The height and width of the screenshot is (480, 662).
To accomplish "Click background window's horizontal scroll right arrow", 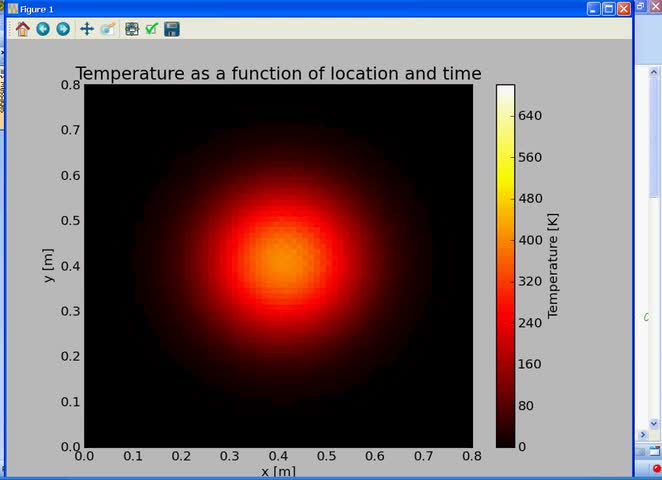I will [643, 434].
